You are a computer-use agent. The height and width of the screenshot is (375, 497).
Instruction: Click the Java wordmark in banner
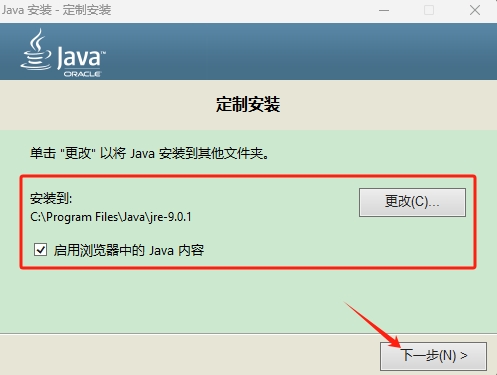pyautogui.click(x=80, y=58)
